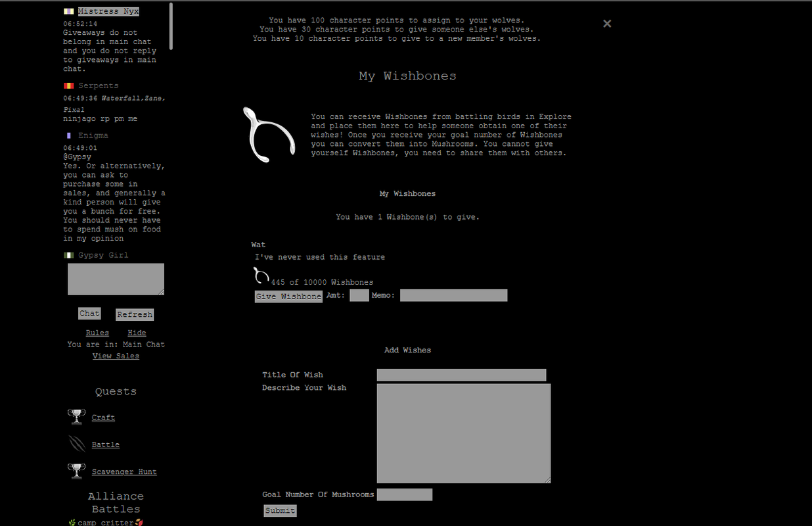The height and width of the screenshot is (526, 812).
Task: Open the Craft quest trophy icon
Action: pos(77,417)
